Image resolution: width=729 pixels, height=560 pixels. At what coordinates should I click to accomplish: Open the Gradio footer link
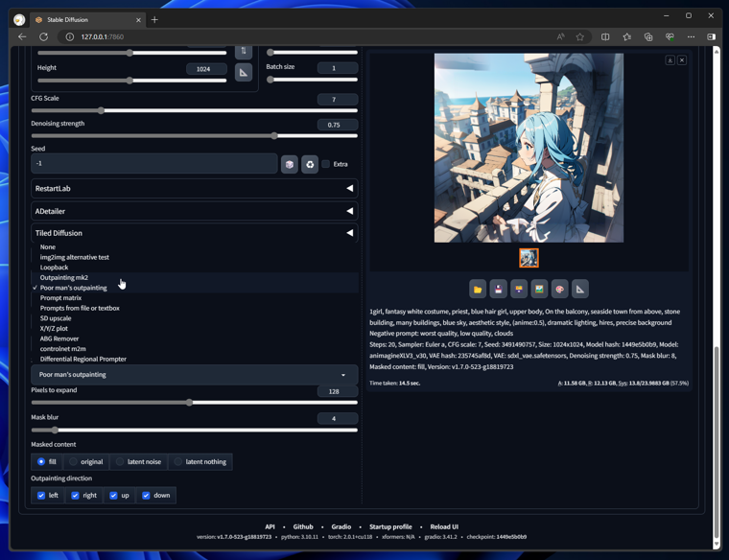pos(341,526)
